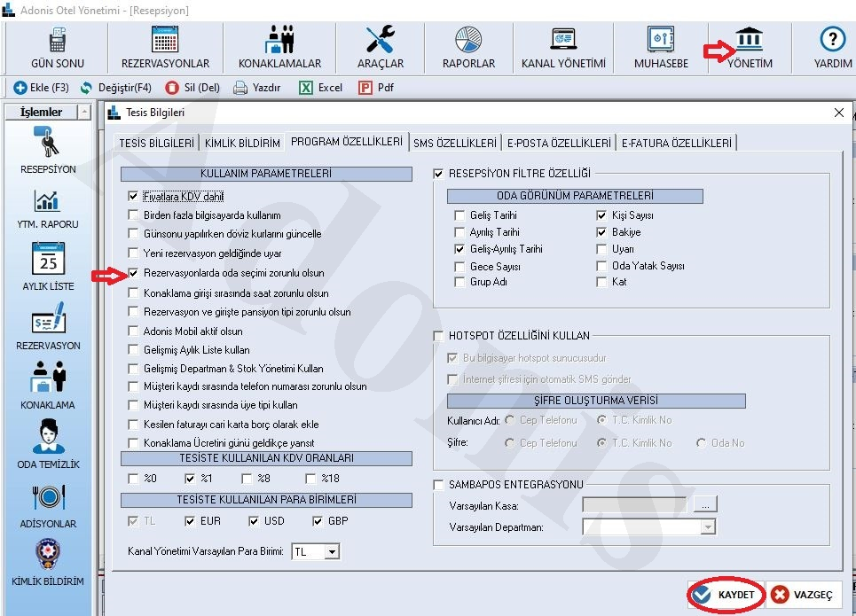
Task: Export the list with the Excel icon
Action: [x=306, y=88]
